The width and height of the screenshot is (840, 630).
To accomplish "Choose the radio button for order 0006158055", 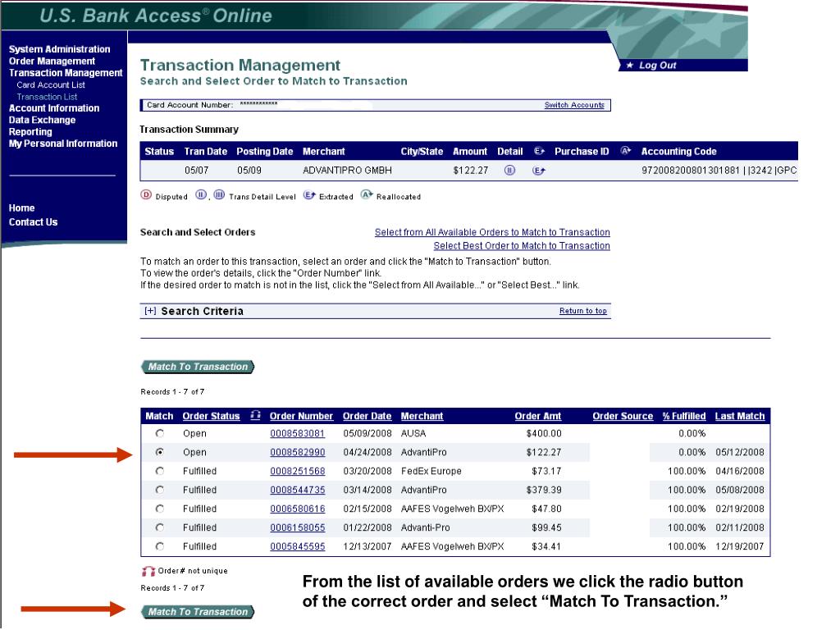I will point(160,527).
